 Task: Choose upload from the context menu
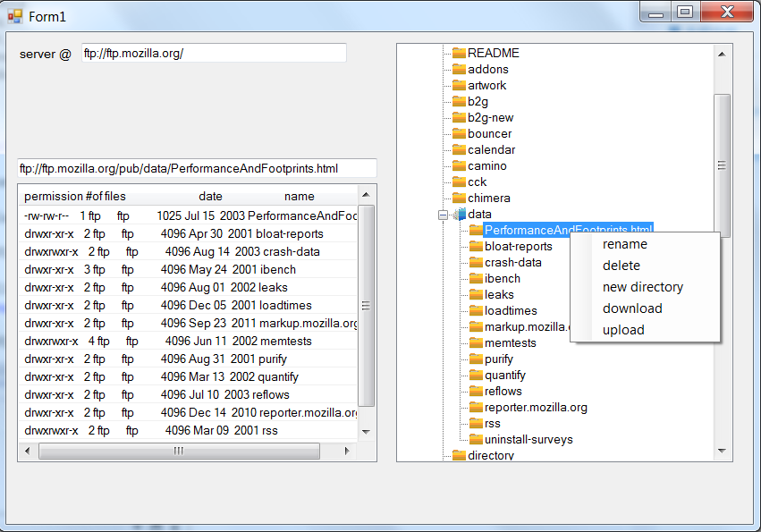click(x=645, y=330)
